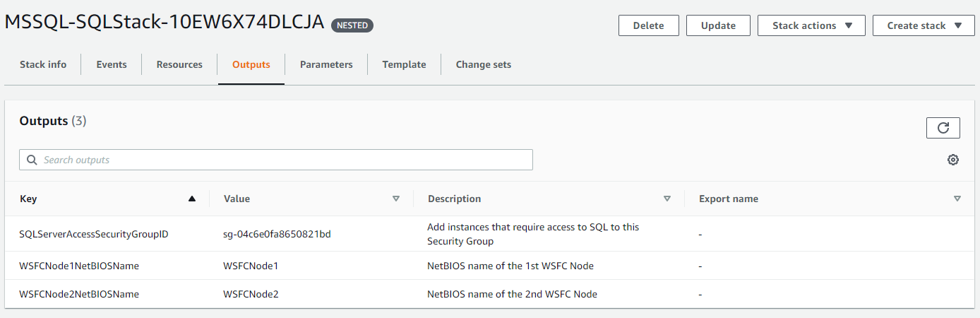
Task: Focus the Search outputs field
Action: 276,160
